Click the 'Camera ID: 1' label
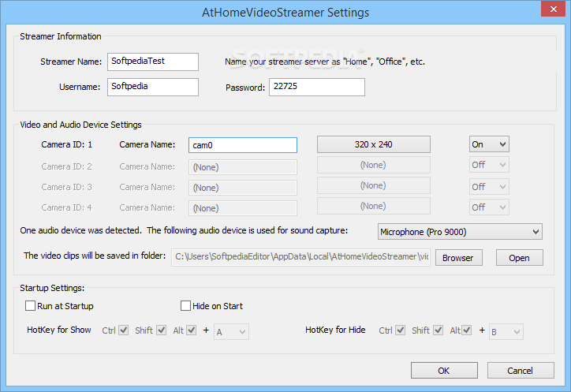Screen dimensions: 571x392 tap(66, 144)
